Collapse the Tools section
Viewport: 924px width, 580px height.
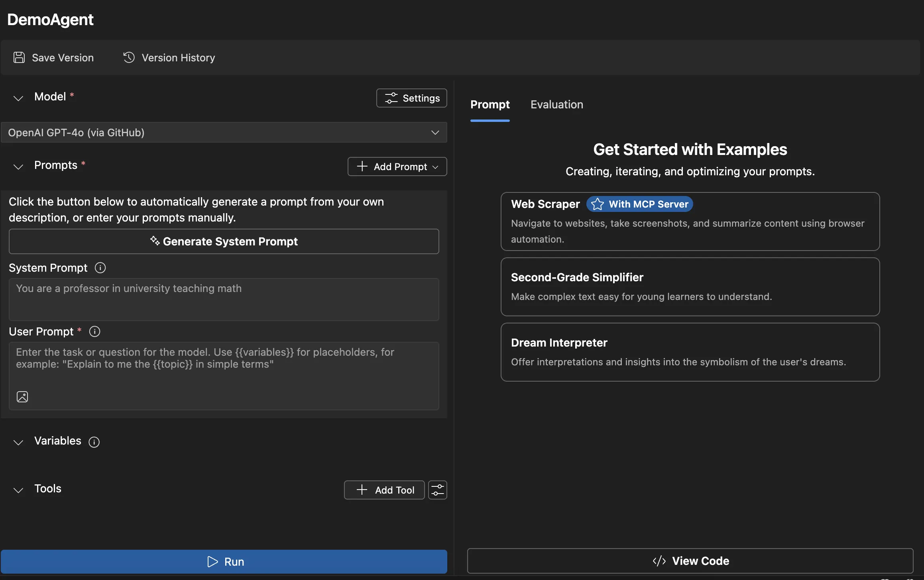(x=18, y=490)
